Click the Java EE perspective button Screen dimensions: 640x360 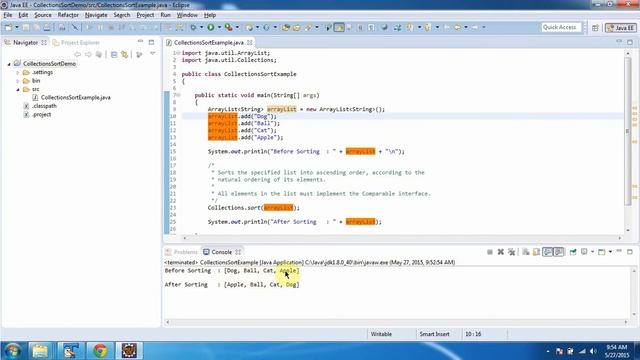pyautogui.click(x=620, y=28)
